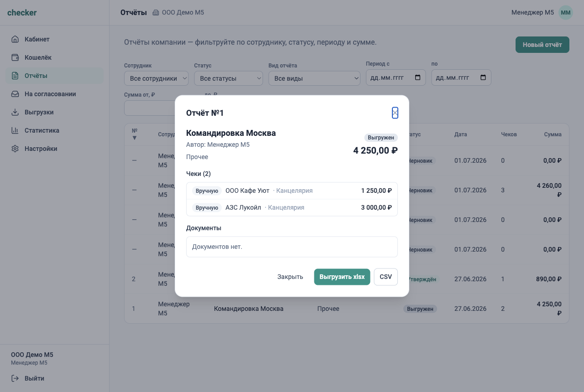Open the Вид отчёта dropdown filter

[314, 78]
